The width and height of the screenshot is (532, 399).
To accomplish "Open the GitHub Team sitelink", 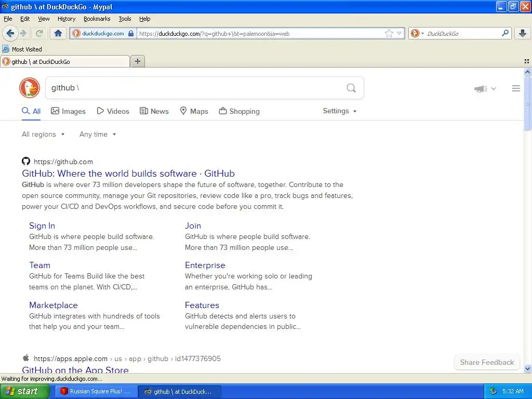I will 39,265.
